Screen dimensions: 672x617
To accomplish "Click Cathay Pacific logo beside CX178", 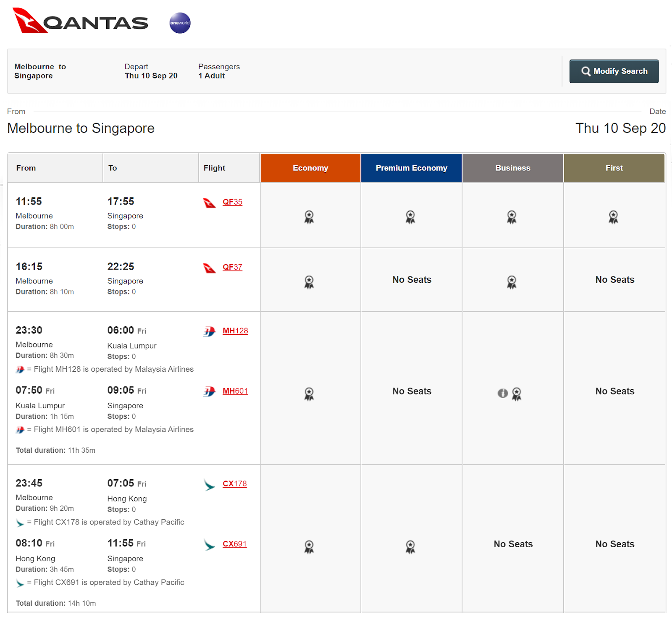I will [x=209, y=485].
